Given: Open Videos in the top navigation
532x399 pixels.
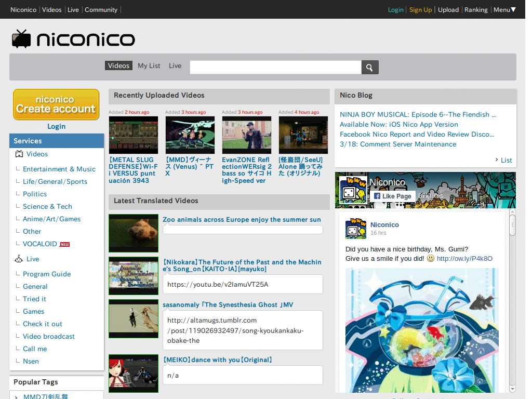Looking at the screenshot, I should pos(52,10).
